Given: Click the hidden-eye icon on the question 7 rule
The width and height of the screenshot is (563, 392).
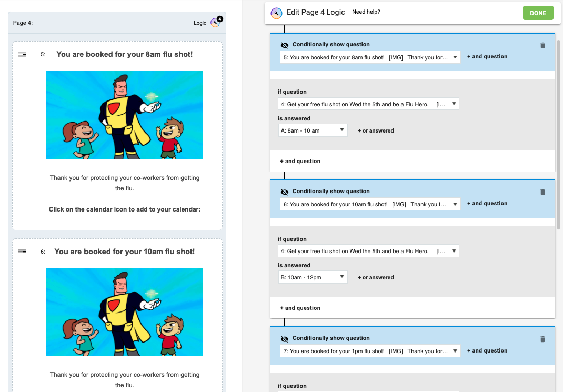Looking at the screenshot, I should click(x=284, y=339).
